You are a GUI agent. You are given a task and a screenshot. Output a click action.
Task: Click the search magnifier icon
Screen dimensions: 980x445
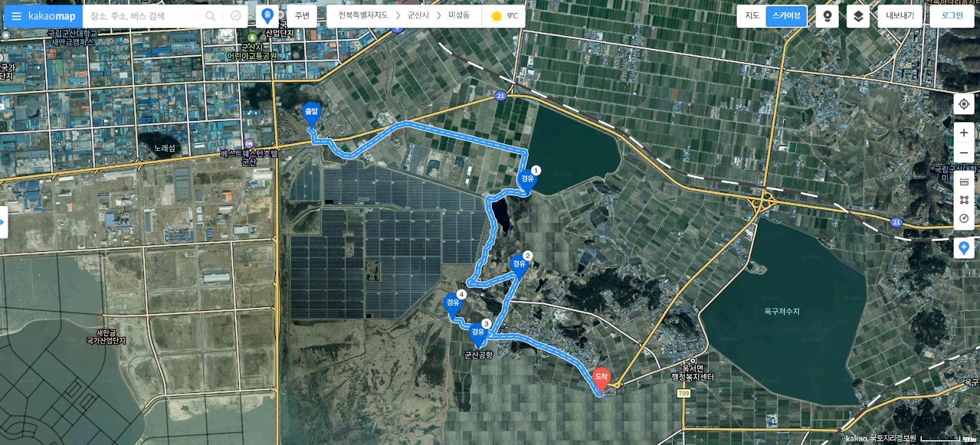211,16
